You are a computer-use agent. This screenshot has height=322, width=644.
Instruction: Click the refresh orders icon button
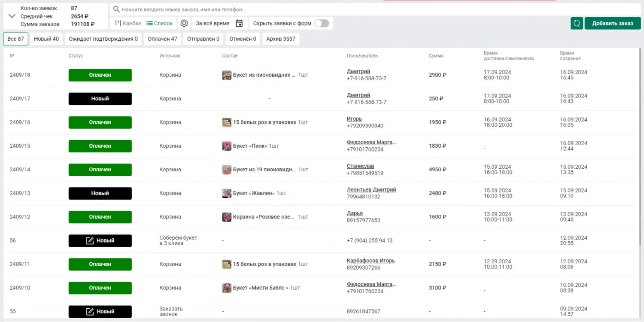577,23
